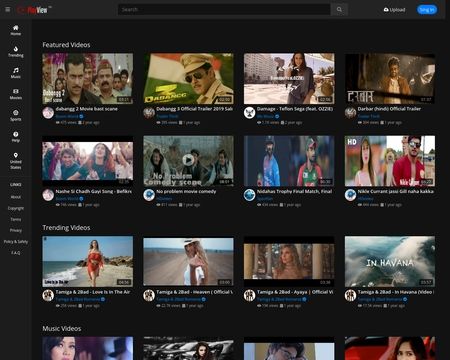Open channel avatar beside In Havana video
Screen dimensions: 450x360
click(x=350, y=295)
